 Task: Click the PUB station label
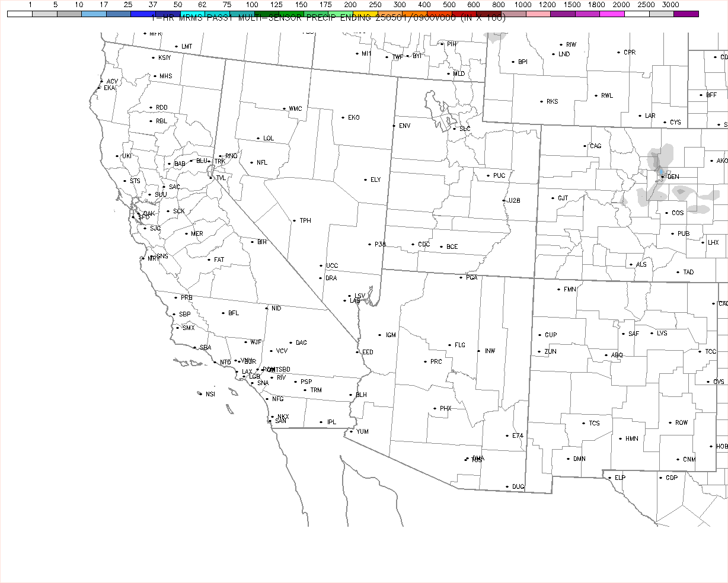tap(684, 234)
